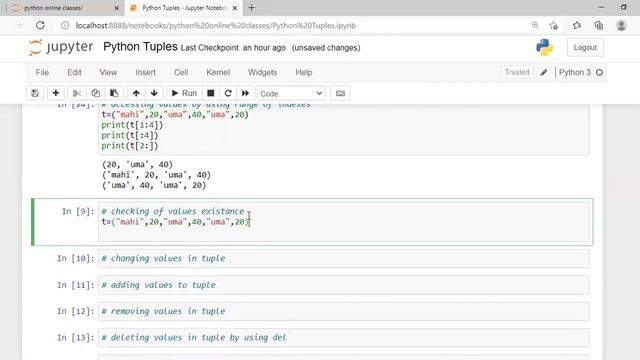Move selected cell up

point(136,93)
